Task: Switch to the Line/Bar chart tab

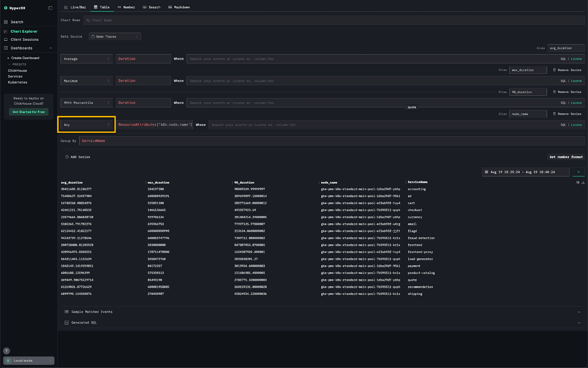Action: (x=75, y=7)
